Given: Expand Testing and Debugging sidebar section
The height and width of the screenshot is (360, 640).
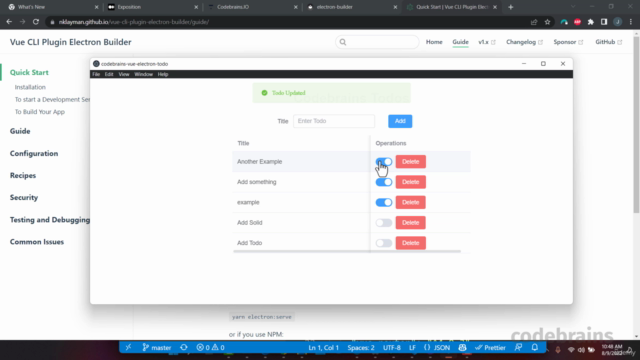Looking at the screenshot, I should 50,220.
